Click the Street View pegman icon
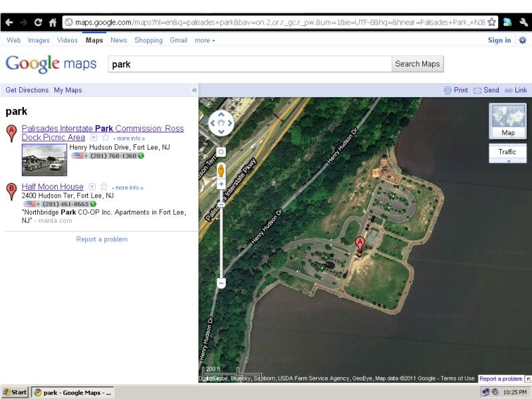The height and width of the screenshot is (399, 532). tap(221, 170)
